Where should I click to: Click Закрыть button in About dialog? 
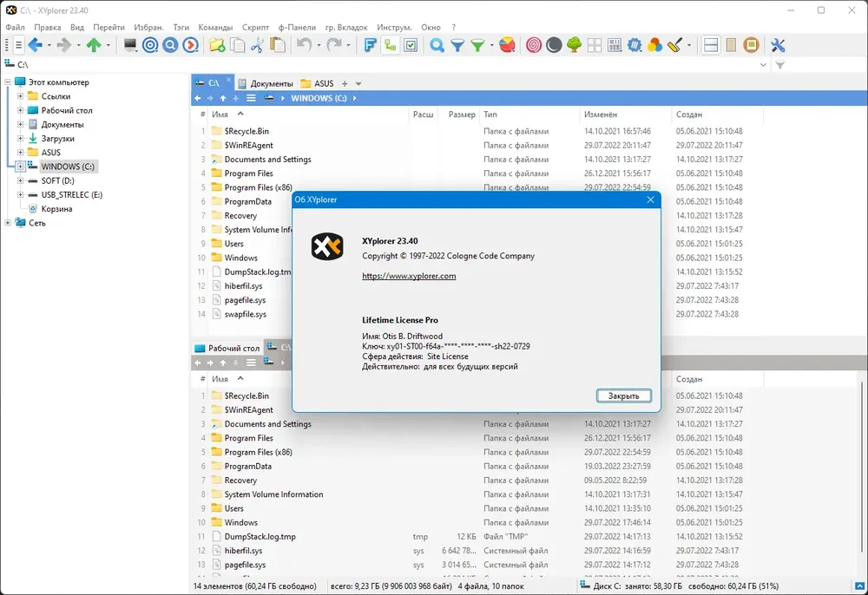(623, 396)
